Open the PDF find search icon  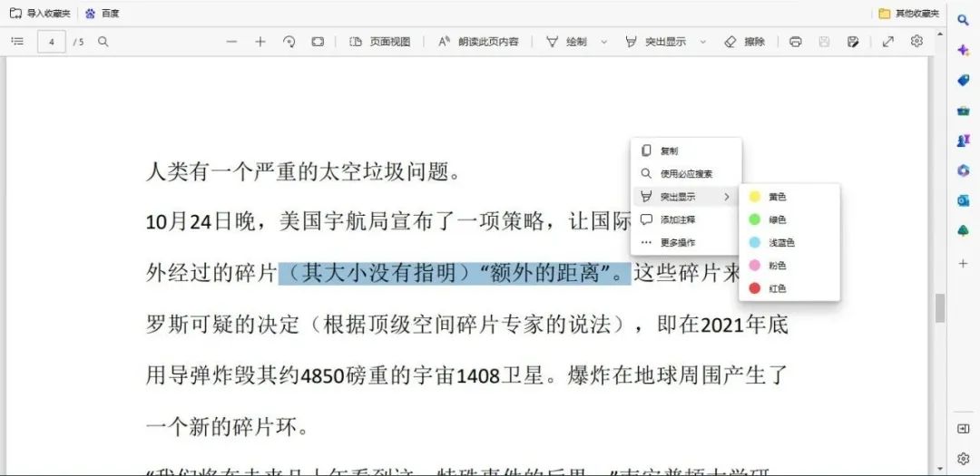(103, 42)
